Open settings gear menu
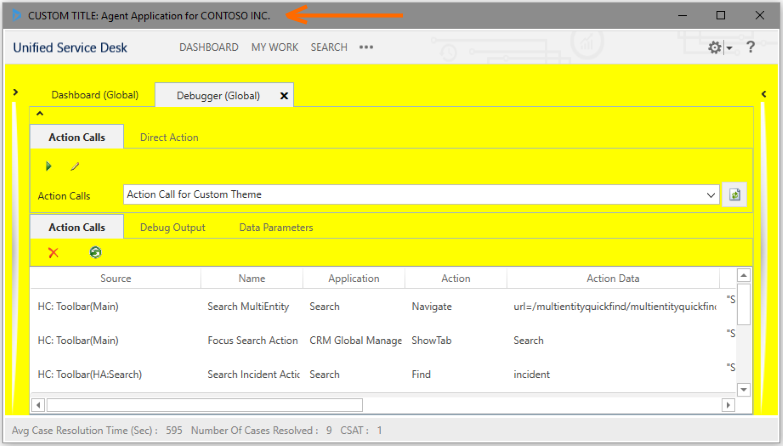 [x=715, y=47]
